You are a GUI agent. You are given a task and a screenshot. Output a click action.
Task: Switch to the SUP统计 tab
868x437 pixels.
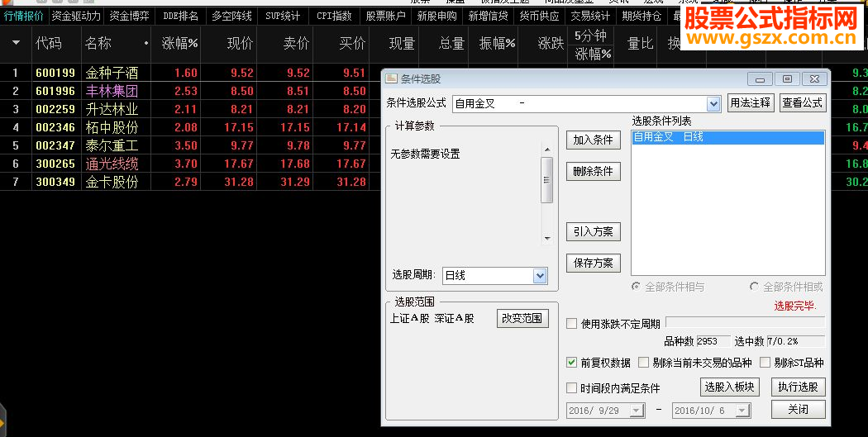[x=283, y=16]
